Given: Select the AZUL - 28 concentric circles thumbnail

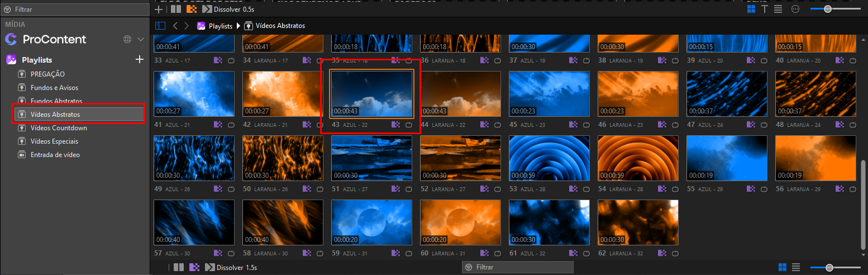Looking at the screenshot, I should click(550, 159).
